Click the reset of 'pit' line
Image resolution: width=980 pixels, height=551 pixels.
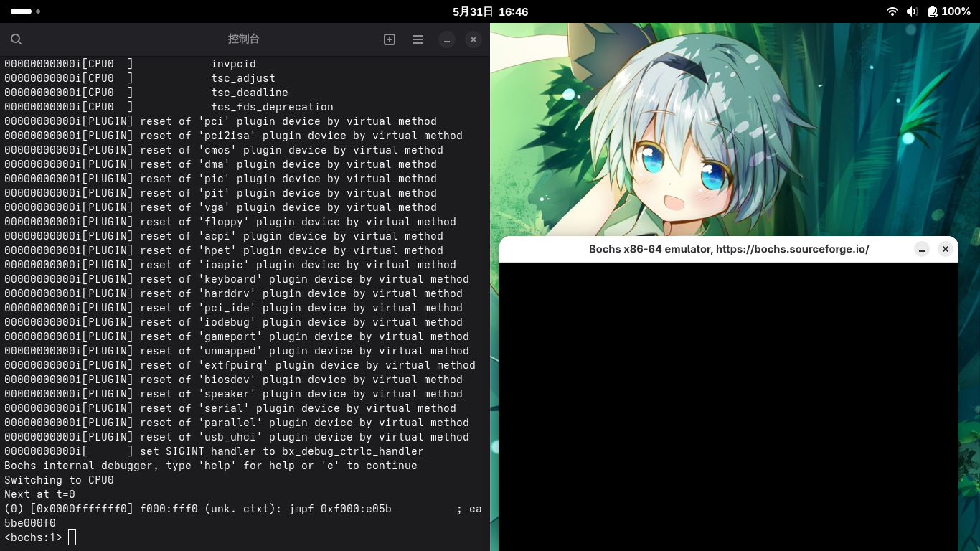coord(220,193)
